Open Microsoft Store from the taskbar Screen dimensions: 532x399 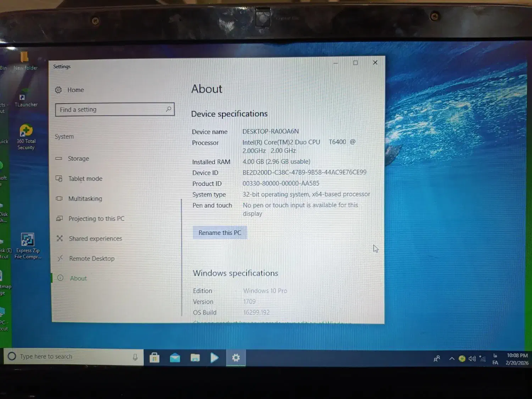point(154,358)
